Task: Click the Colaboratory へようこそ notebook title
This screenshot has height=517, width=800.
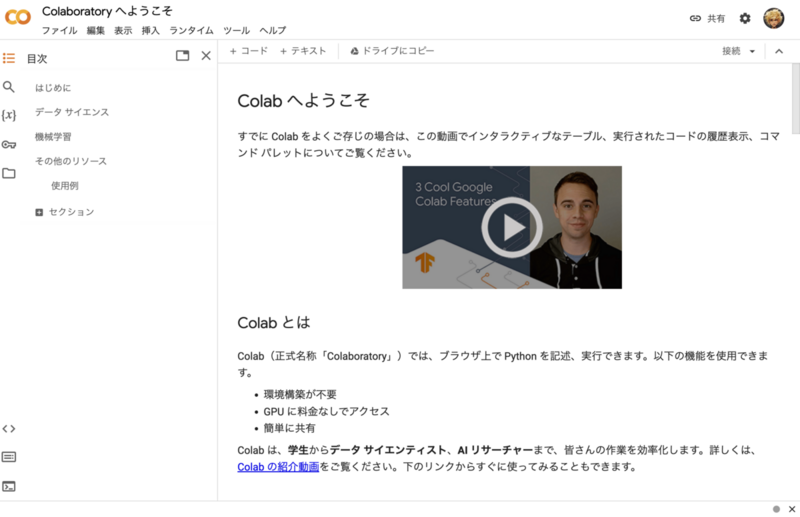Action: coord(107,11)
